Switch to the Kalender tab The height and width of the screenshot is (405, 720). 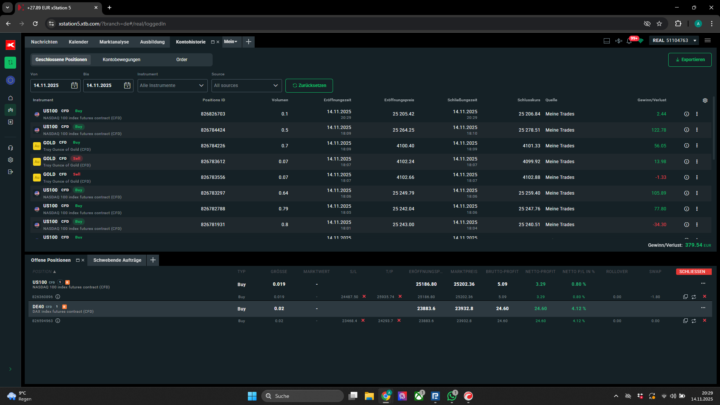click(79, 42)
